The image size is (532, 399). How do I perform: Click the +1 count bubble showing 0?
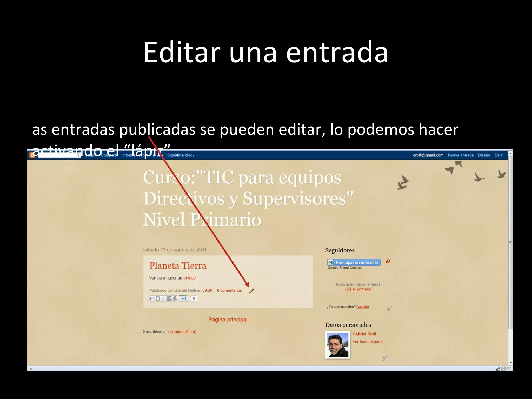[x=194, y=298]
